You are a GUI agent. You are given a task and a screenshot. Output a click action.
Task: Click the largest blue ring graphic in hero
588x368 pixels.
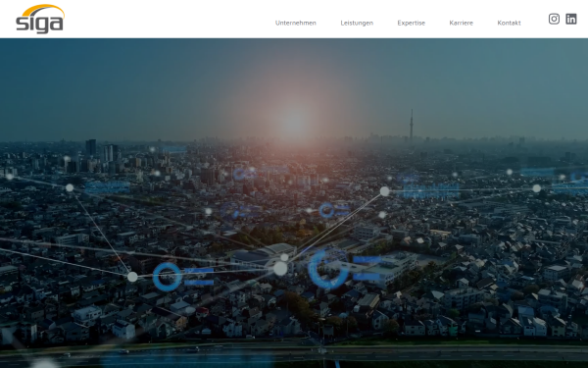[327, 269]
